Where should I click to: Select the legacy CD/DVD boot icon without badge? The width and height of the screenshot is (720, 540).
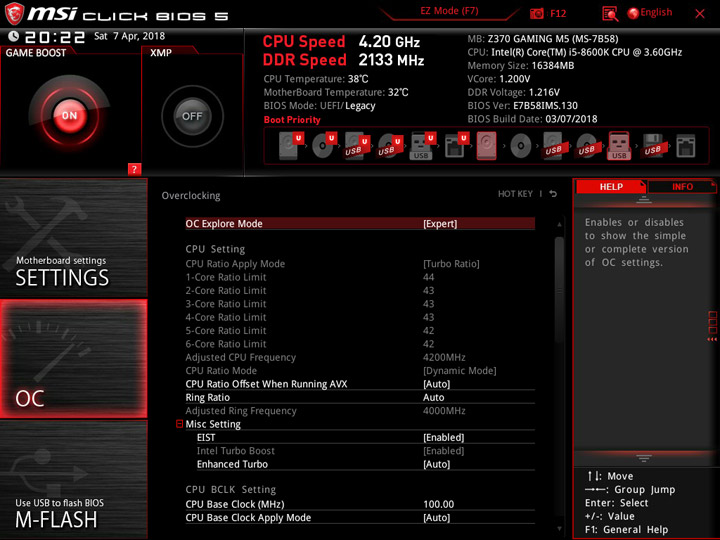tap(521, 146)
